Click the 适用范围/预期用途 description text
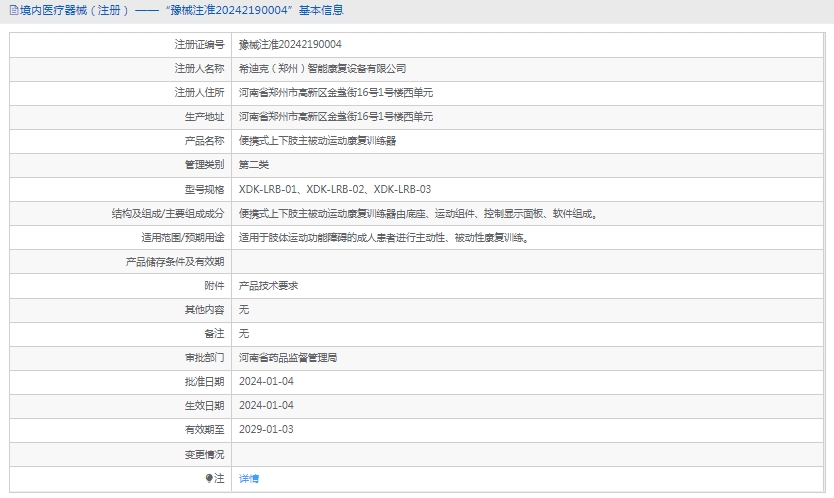Screen dimensions: 834x498 [384, 237]
